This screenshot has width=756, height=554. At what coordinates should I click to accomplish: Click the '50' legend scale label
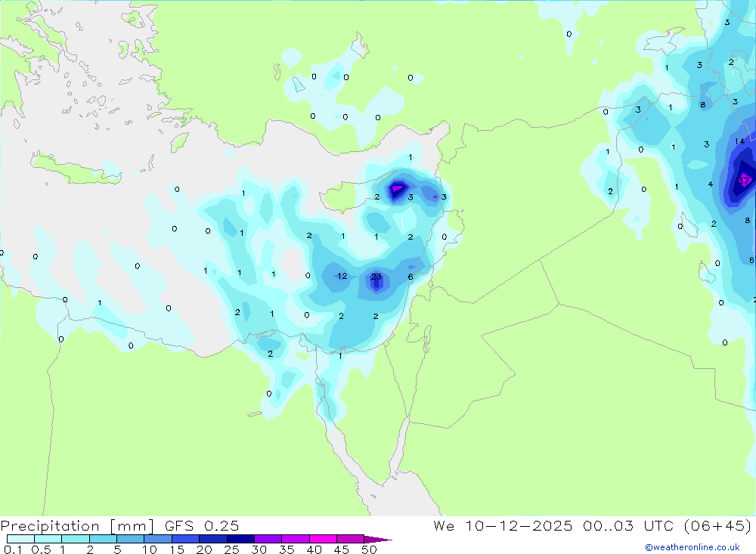coord(369,549)
